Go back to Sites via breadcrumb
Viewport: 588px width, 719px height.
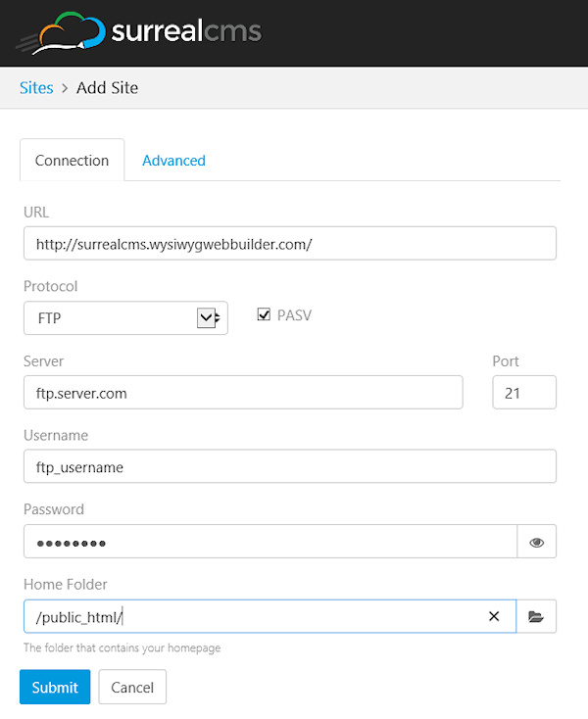36,88
